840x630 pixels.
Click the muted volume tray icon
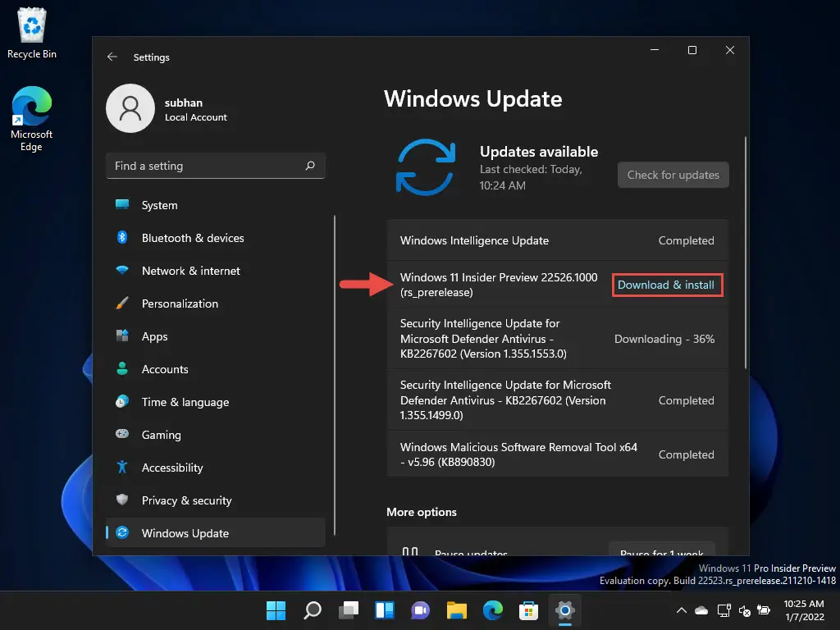pyautogui.click(x=744, y=610)
